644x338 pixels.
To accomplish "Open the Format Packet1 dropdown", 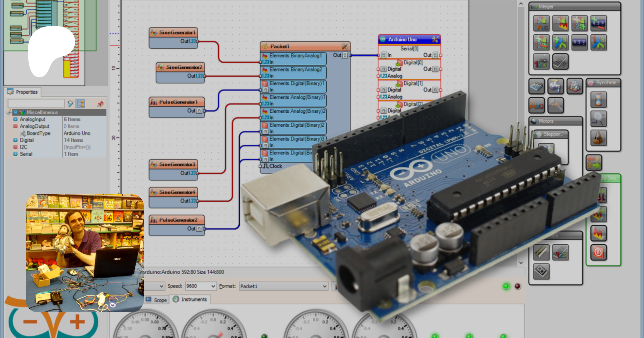I will click(x=325, y=286).
